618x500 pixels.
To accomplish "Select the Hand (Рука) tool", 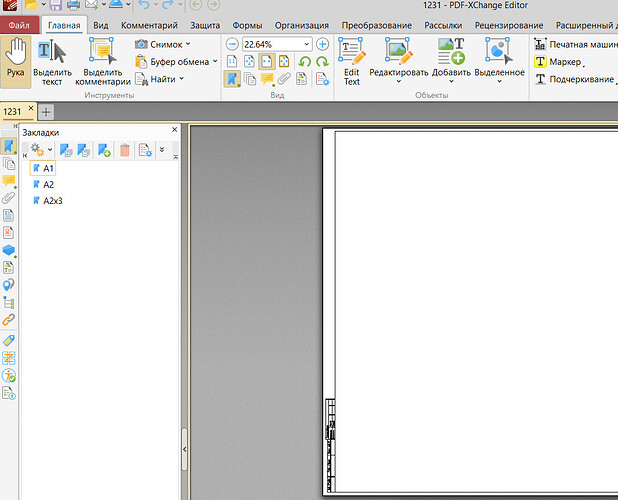I will tap(16, 61).
